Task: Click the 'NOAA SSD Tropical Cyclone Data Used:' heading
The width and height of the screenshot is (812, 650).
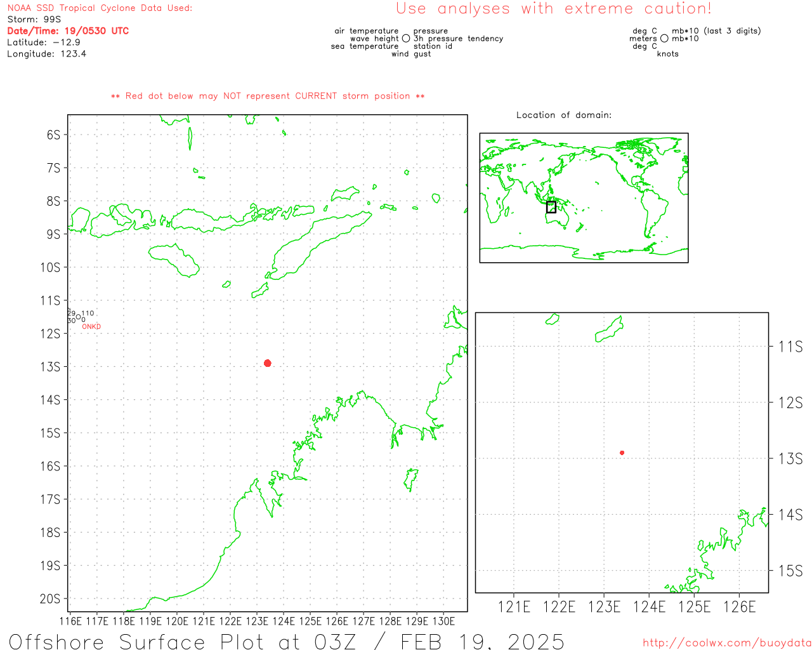Action: tap(100, 8)
